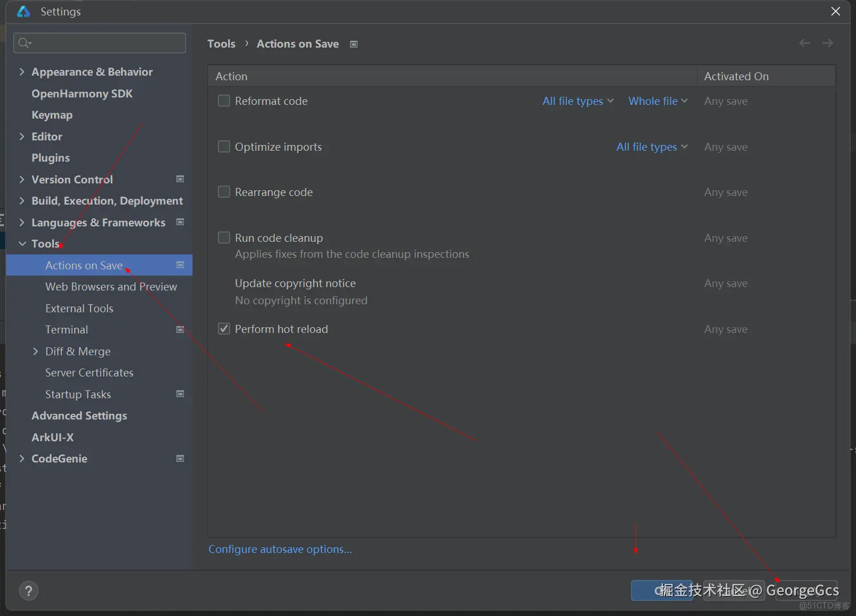This screenshot has height=616, width=856.
Task: Click the Activated On column header
Action: point(766,76)
